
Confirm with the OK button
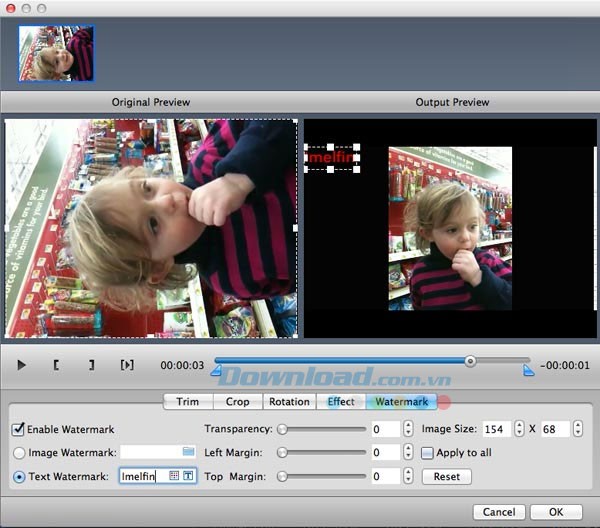[x=555, y=511]
